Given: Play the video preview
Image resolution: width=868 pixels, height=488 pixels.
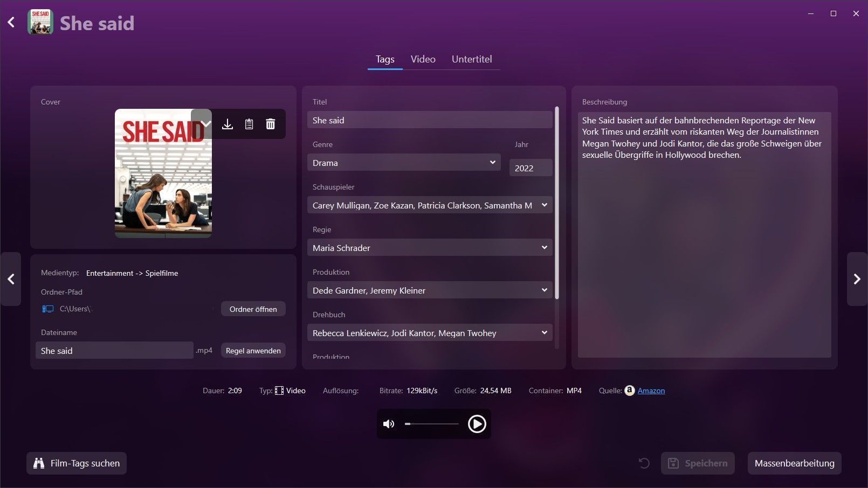Looking at the screenshot, I should (x=477, y=424).
